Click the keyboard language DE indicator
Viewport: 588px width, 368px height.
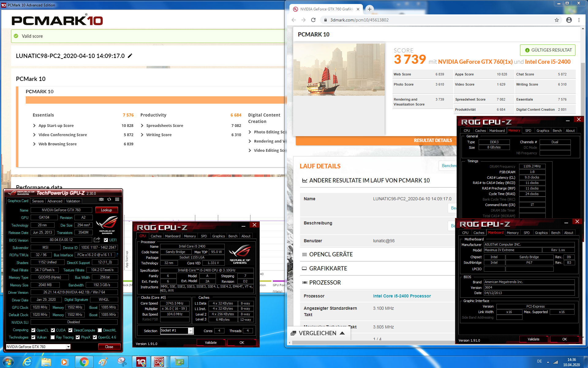coord(539,361)
